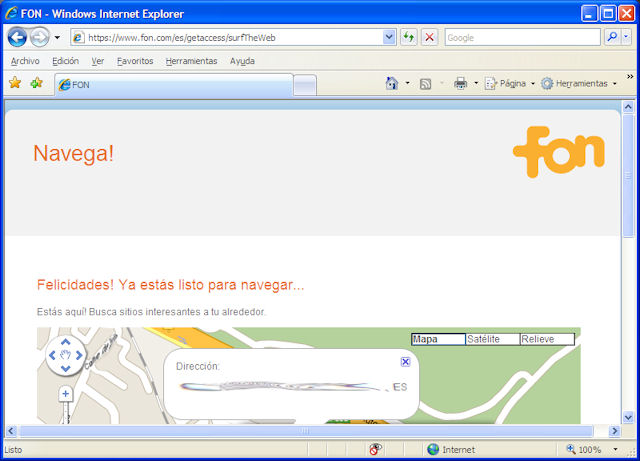640x461 pixels.
Task: Click the 'Felicidades! Ya estás listo para navegar...' text
Action: click(x=171, y=285)
